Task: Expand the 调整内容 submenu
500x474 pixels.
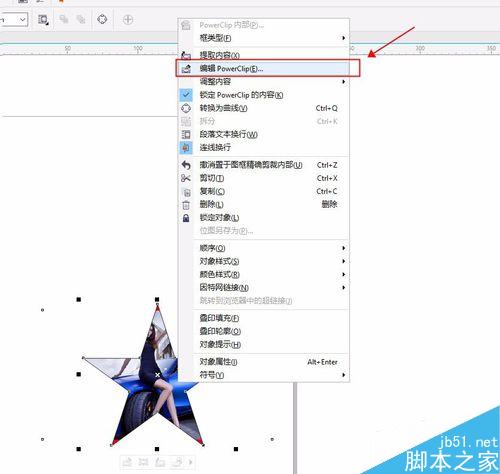Action: point(264,82)
